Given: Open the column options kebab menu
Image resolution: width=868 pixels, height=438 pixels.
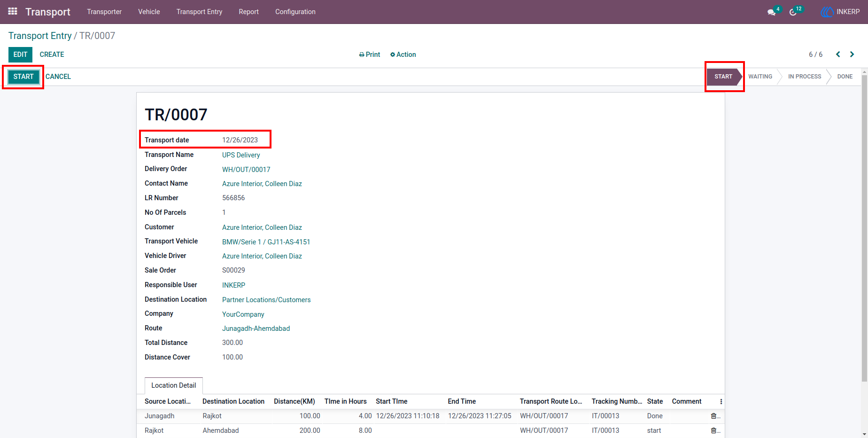Looking at the screenshot, I should 721,401.
